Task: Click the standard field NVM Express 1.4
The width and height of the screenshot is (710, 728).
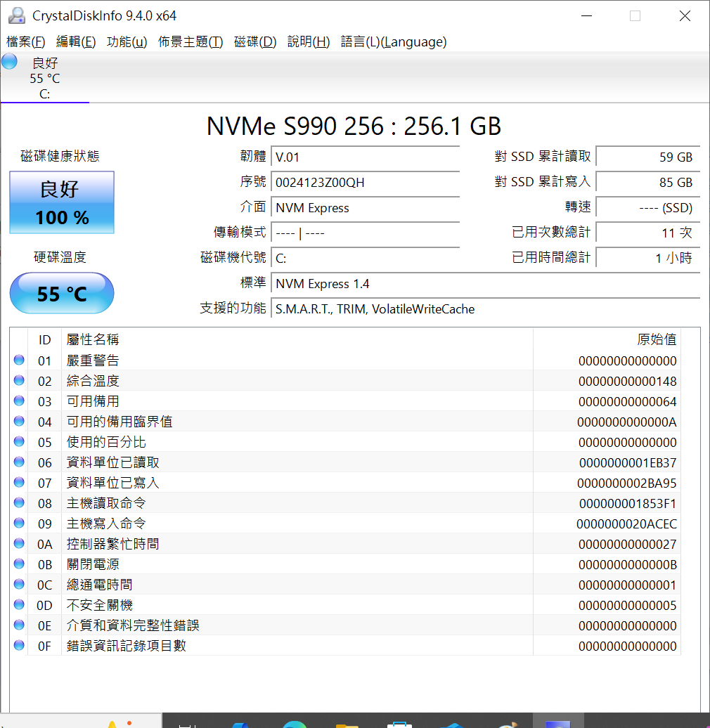Action: tap(486, 284)
